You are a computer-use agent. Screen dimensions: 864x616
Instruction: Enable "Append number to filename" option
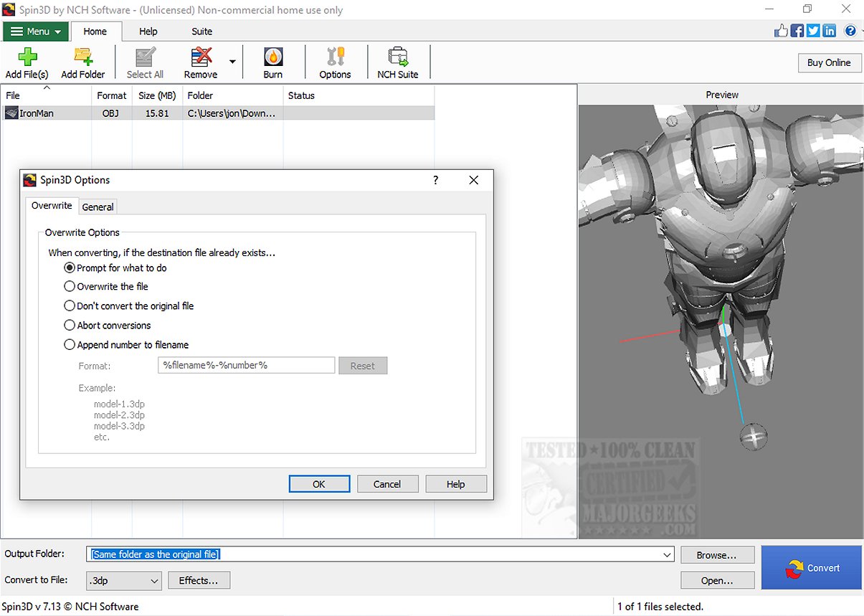pyautogui.click(x=70, y=344)
